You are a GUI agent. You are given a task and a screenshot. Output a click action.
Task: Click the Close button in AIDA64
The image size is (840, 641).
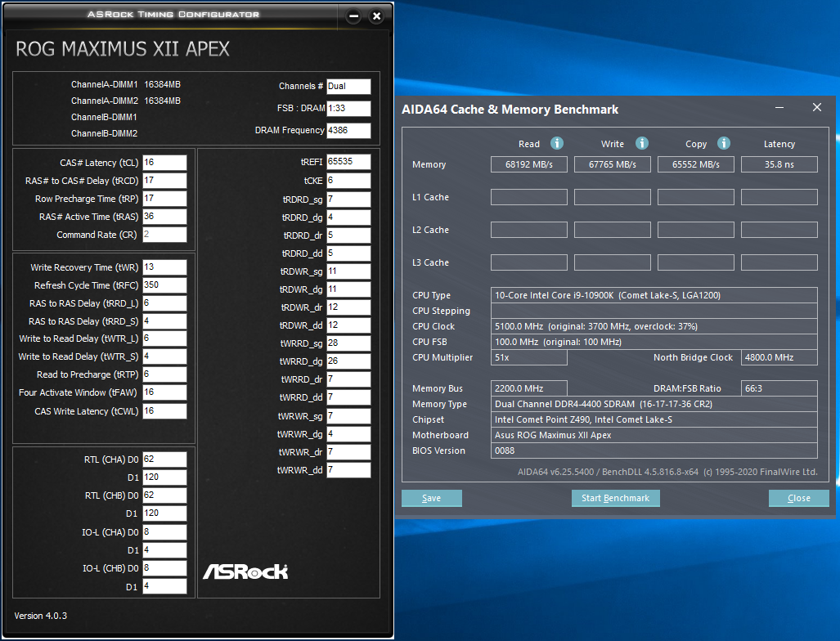[x=799, y=498]
